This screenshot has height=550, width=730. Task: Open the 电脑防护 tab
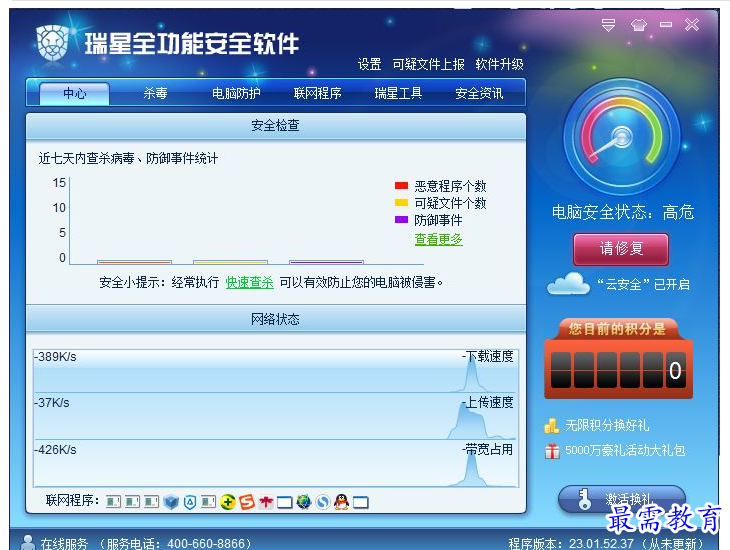pyautogui.click(x=236, y=93)
